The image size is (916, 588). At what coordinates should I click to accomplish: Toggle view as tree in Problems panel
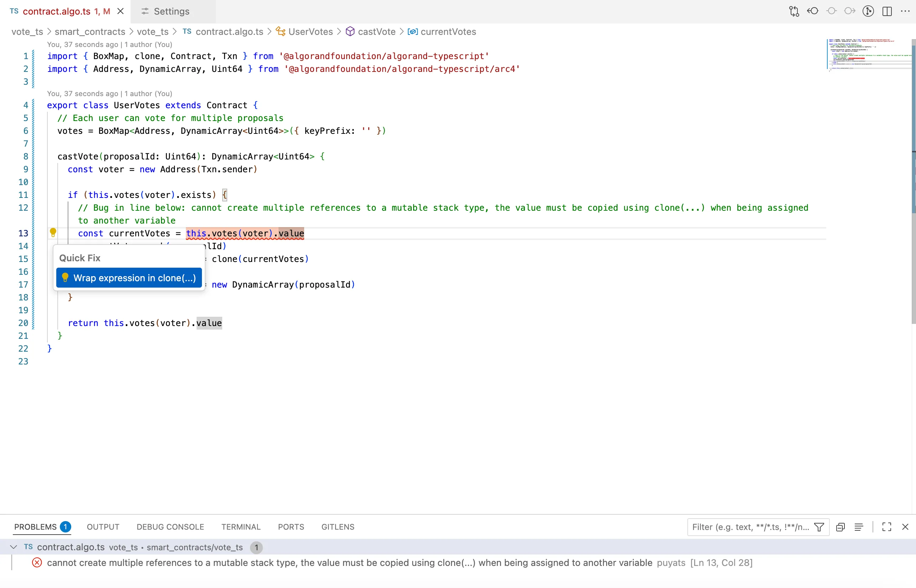tap(859, 527)
